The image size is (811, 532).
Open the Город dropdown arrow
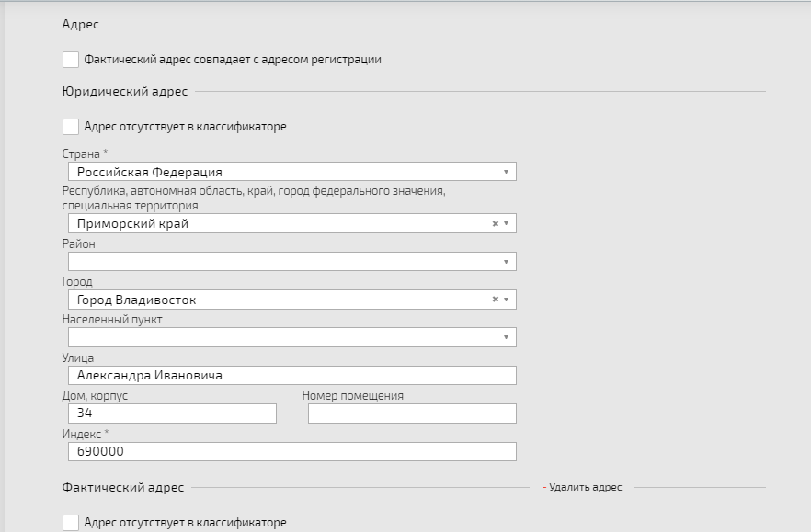[506, 300]
